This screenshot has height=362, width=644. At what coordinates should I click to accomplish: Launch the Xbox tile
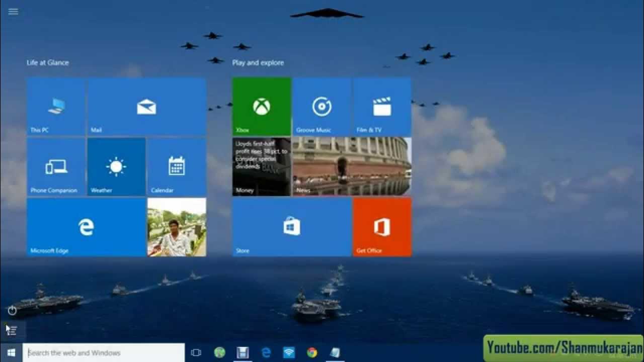click(262, 106)
